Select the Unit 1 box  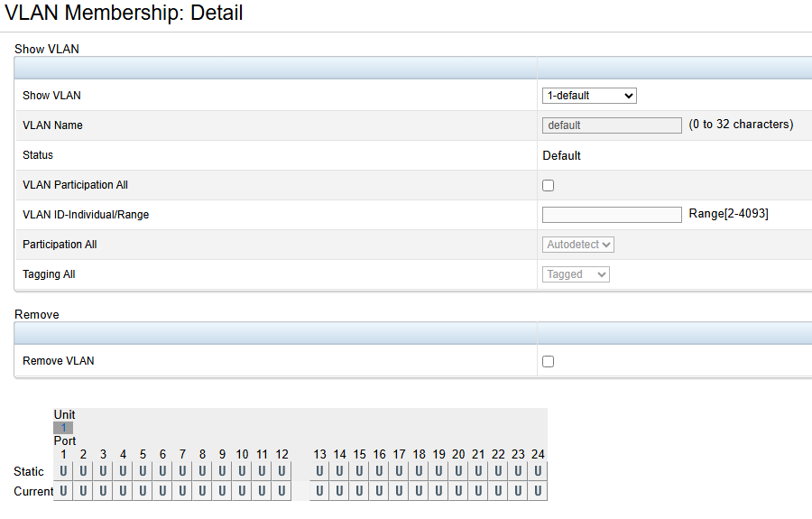(63, 428)
